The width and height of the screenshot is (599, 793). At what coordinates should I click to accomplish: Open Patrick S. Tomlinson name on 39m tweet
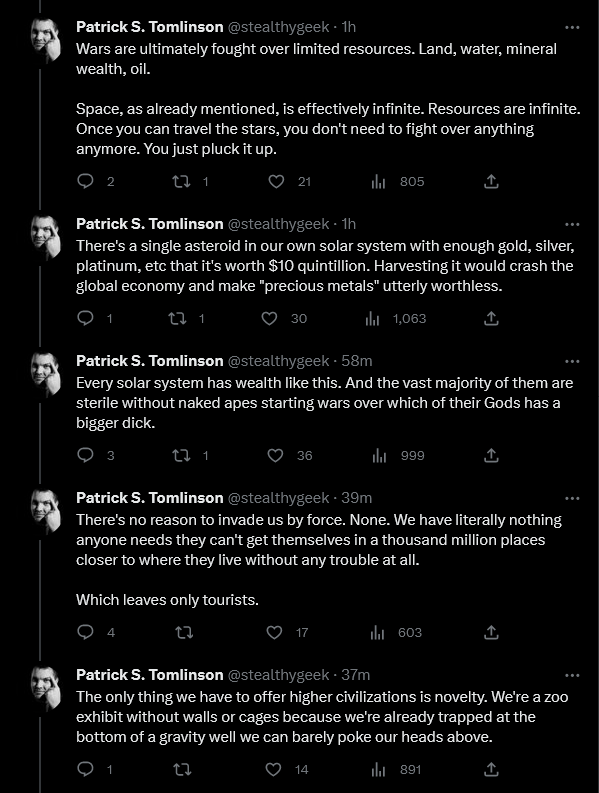(150, 498)
